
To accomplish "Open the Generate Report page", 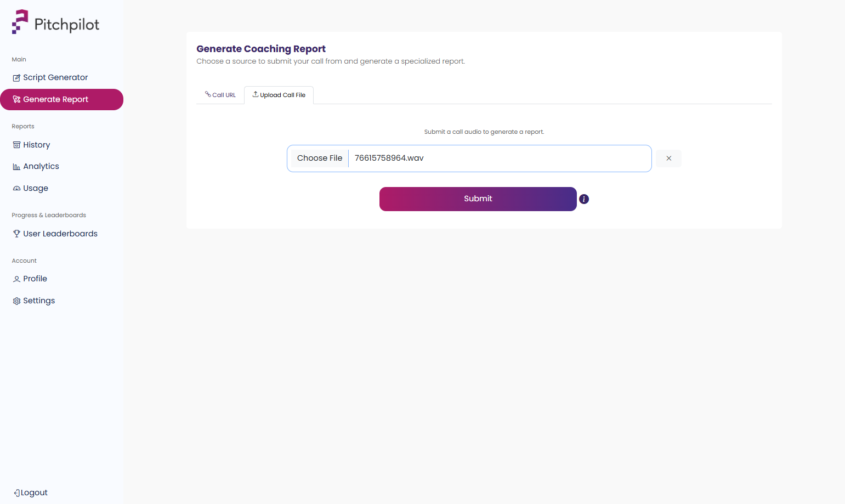I will coord(61,99).
